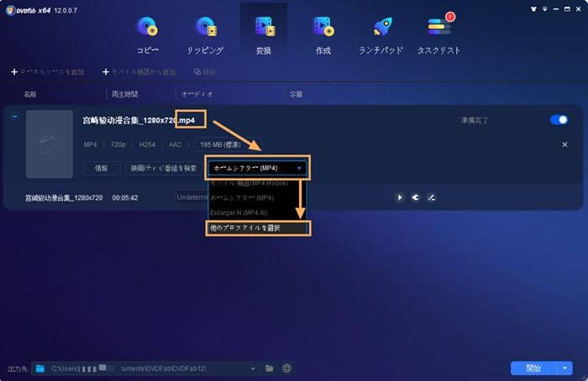
Task: Open the コピー (Copy) module
Action: point(147,35)
